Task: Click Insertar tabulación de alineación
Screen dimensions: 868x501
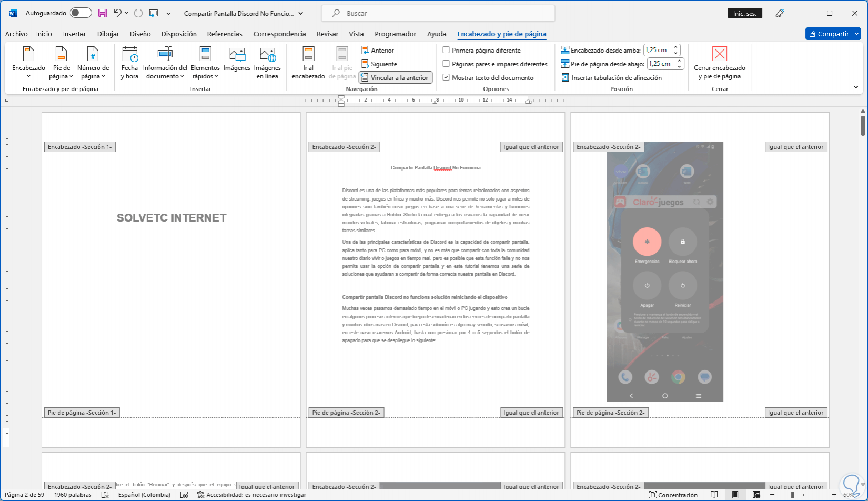Action: click(612, 78)
